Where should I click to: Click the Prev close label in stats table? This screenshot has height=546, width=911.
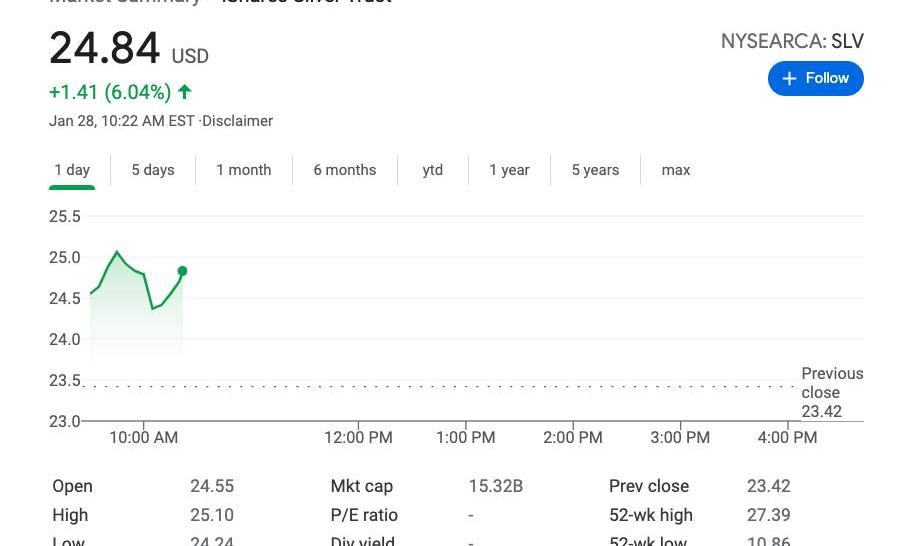pyautogui.click(x=649, y=486)
